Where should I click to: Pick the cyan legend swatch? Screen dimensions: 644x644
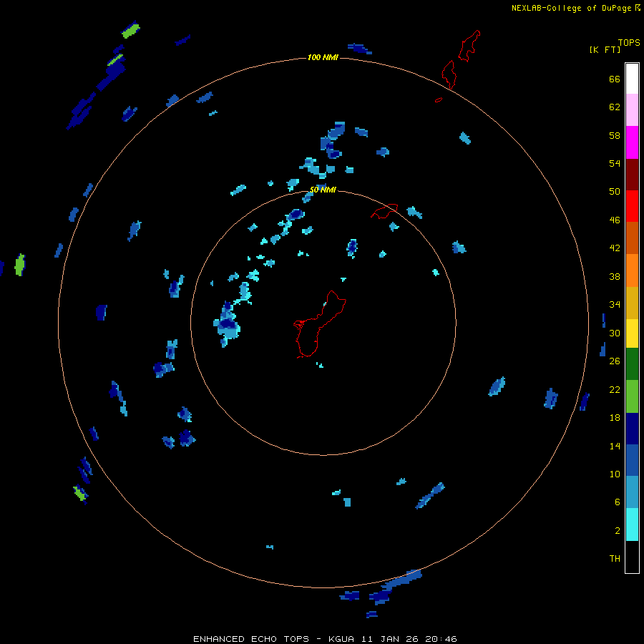click(632, 525)
